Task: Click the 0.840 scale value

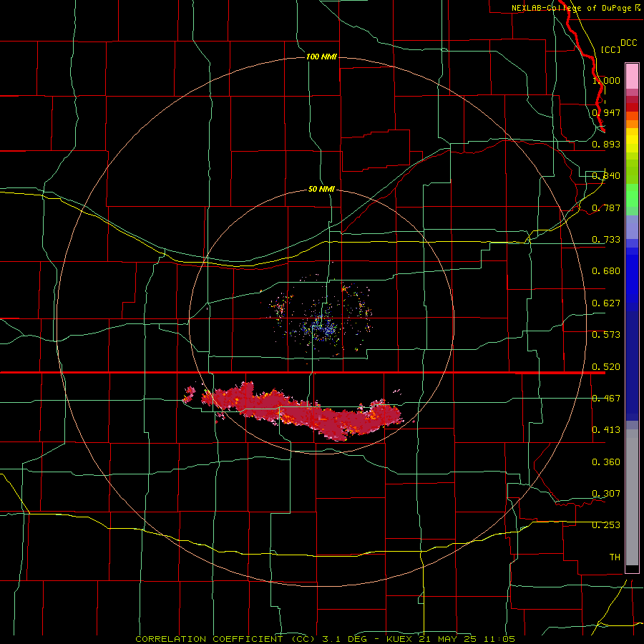Action: point(606,176)
